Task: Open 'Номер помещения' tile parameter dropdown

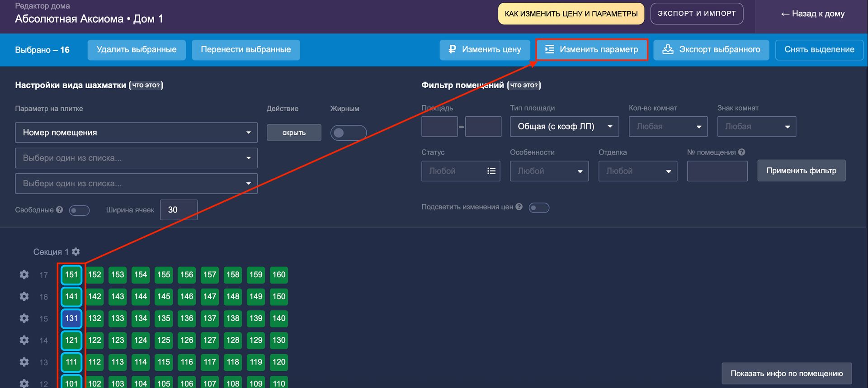Action: click(136, 132)
